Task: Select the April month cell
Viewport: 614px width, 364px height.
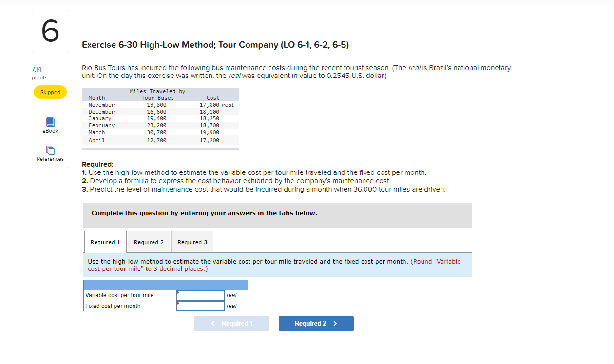Action: [96, 140]
